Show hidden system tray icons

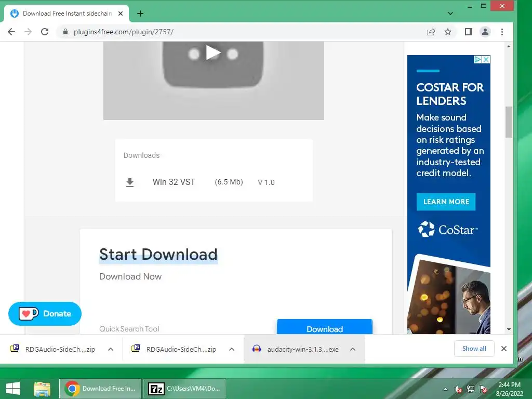click(445, 389)
